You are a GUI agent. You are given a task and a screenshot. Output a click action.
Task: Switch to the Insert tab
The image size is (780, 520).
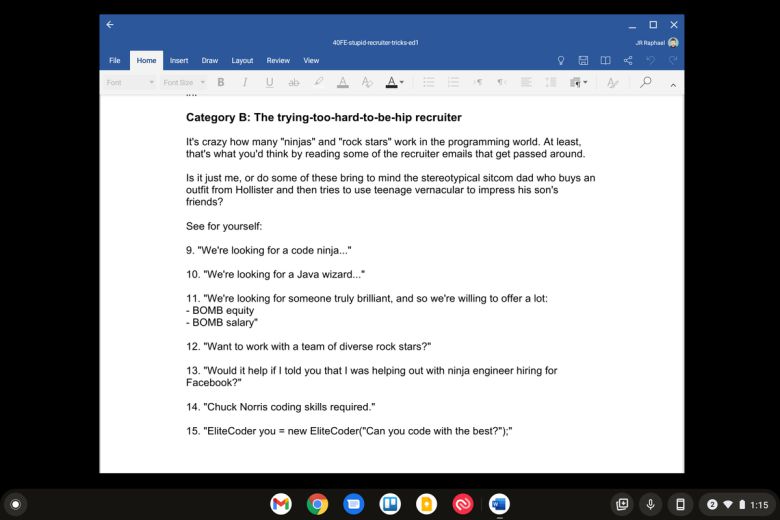tap(179, 60)
